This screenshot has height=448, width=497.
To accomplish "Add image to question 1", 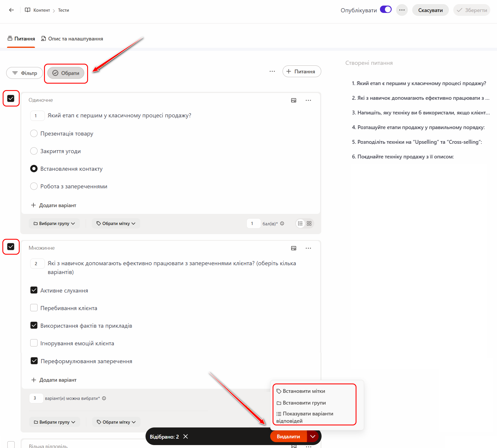I will point(293,100).
